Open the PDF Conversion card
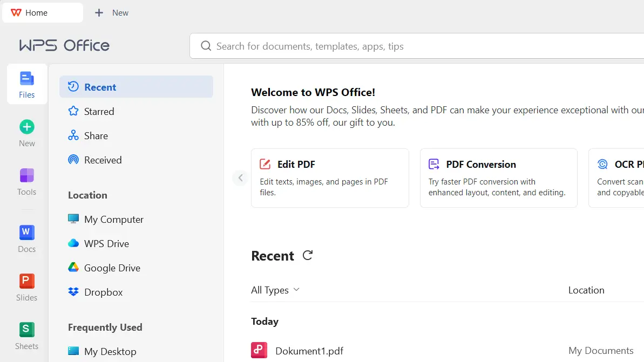This screenshot has width=644, height=362. (x=498, y=178)
